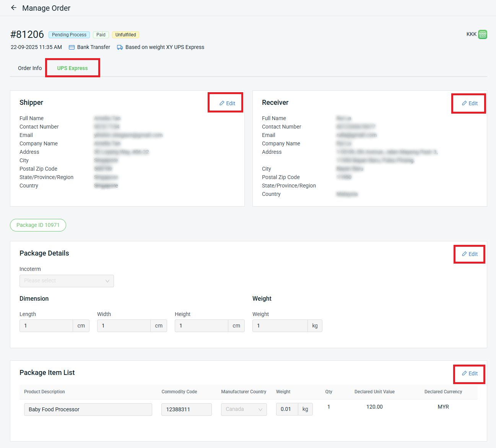This screenshot has height=448, width=496.
Task: Click the Bank Transfer card icon
Action: tap(72, 47)
